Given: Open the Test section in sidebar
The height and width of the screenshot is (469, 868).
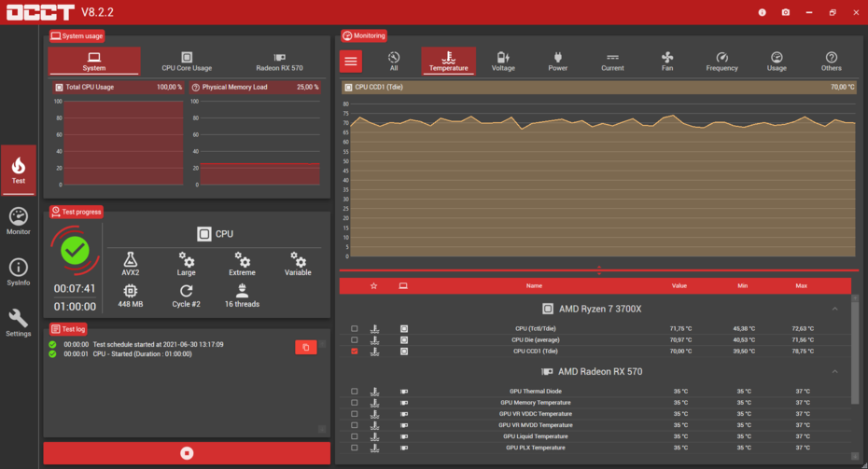Looking at the screenshot, I should pyautogui.click(x=19, y=170).
